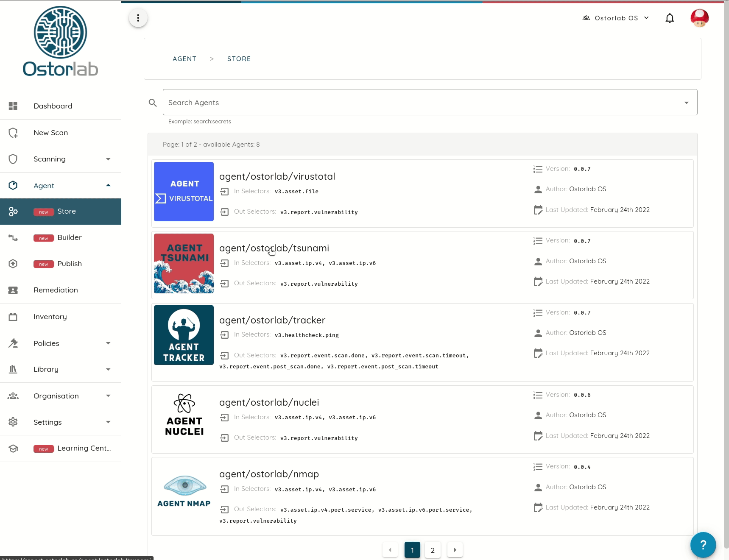Click the Learning Center graduation cap icon

[13, 449]
